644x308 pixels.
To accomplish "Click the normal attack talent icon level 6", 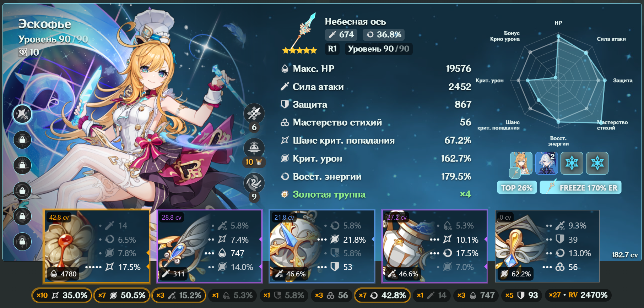I will (x=254, y=114).
